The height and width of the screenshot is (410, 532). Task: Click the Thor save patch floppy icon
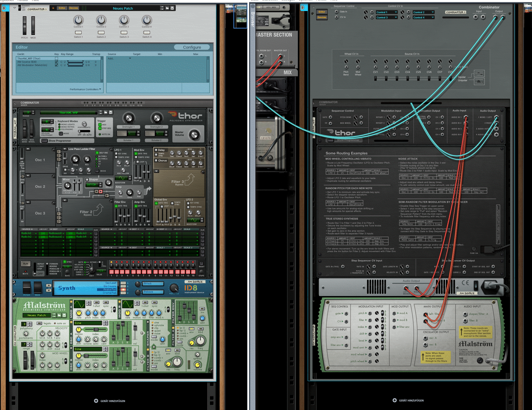(x=111, y=112)
